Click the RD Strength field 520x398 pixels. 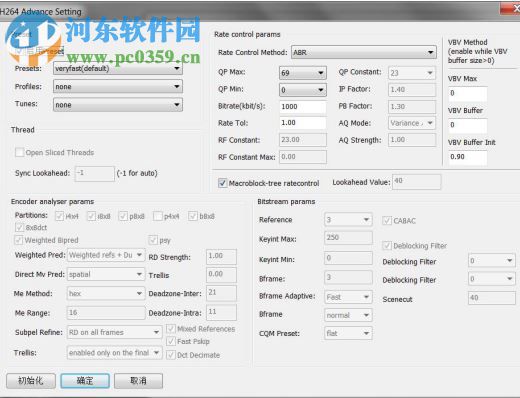click(221, 256)
